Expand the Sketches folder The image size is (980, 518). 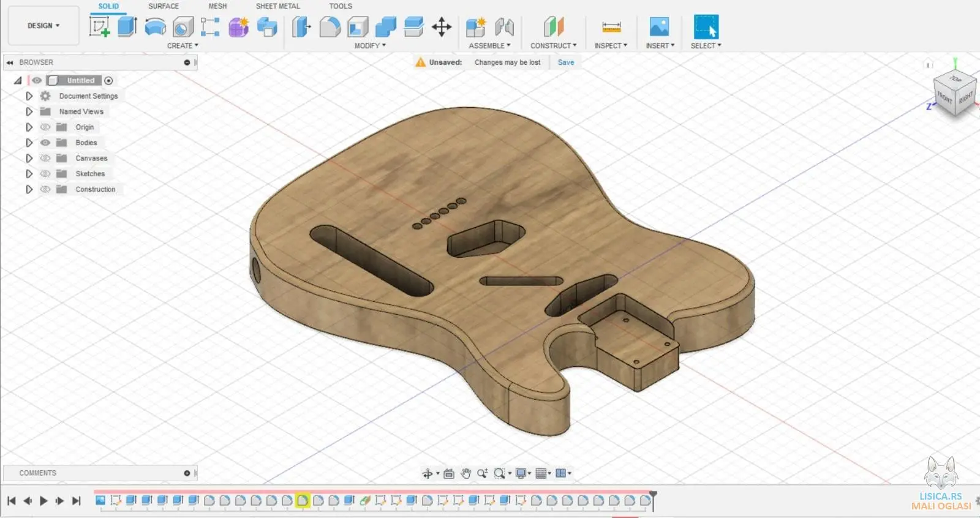coord(29,174)
